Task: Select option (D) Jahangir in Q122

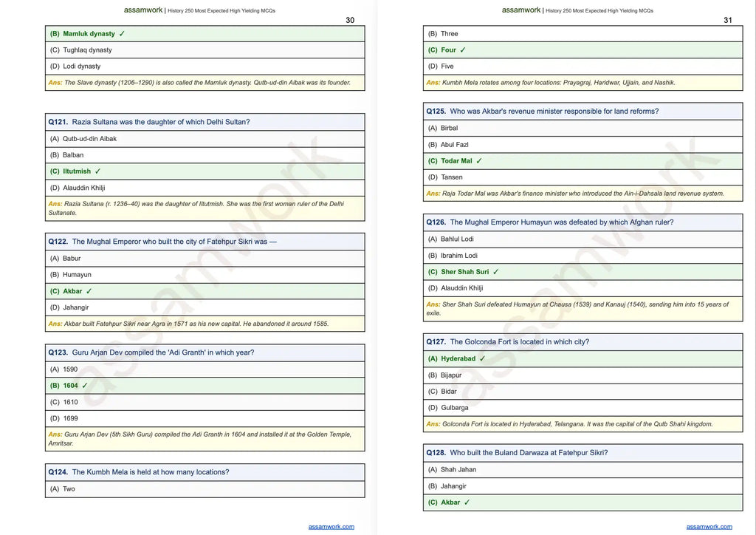Action: click(205, 308)
